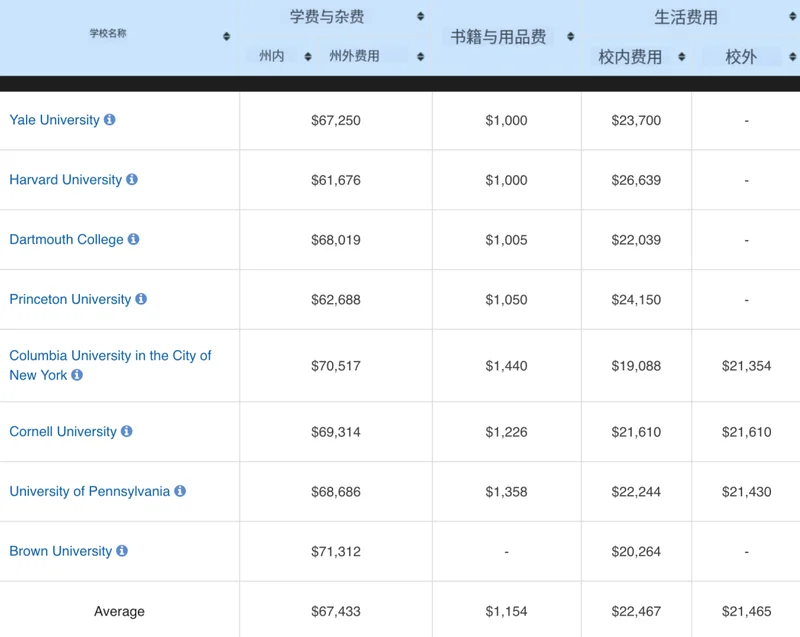Image resolution: width=800 pixels, height=637 pixels.
Task: Sort by 州内 tuition column
Action: (308, 57)
